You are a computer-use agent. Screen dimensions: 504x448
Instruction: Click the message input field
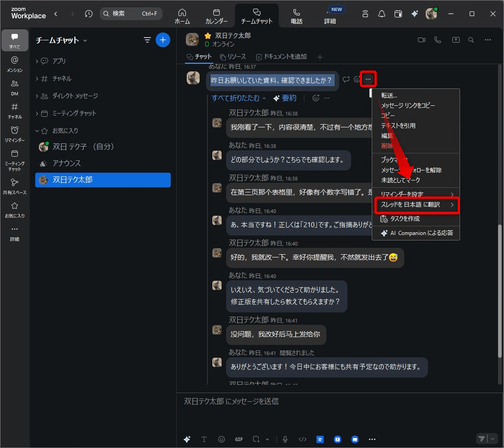pyautogui.click(x=339, y=401)
